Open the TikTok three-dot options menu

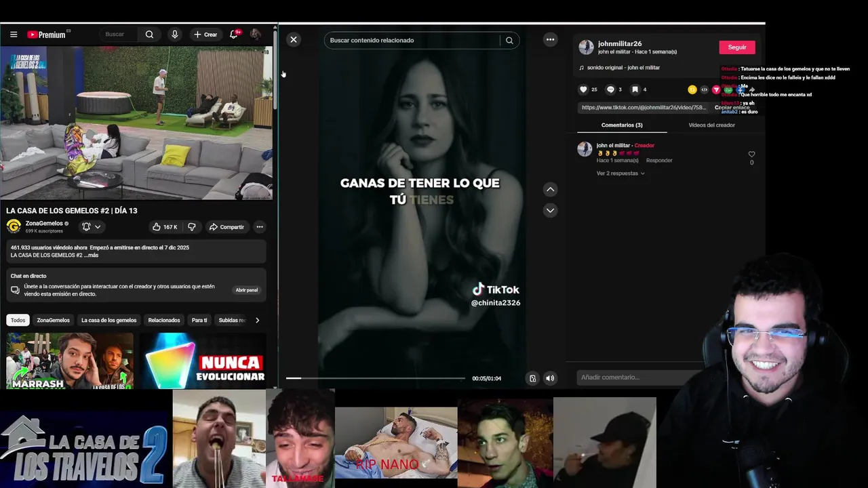[x=550, y=39]
